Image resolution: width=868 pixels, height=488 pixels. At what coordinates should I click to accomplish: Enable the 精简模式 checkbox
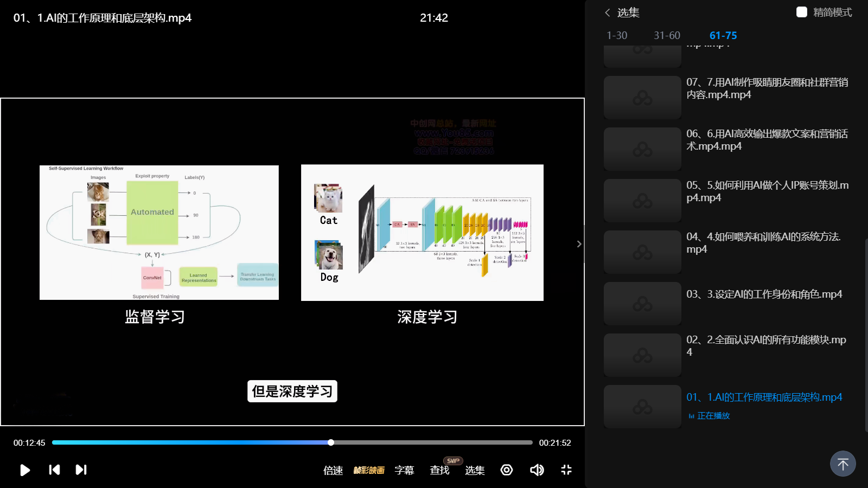click(x=802, y=12)
